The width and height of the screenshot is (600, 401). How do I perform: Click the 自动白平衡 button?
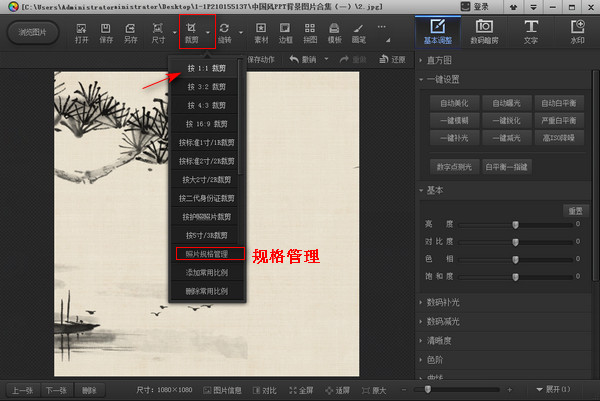point(559,103)
